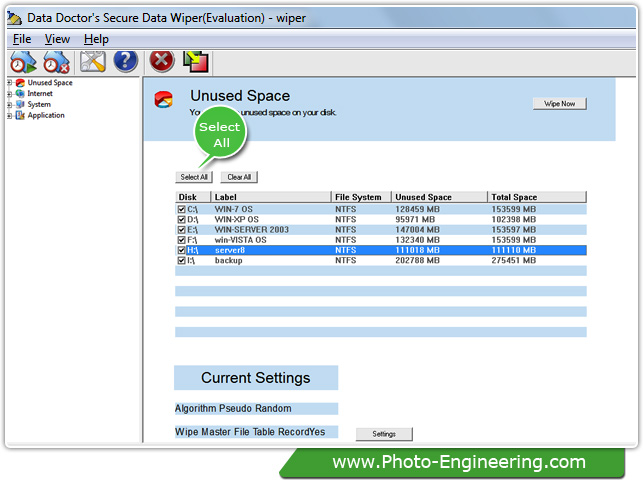Open the Help menu
This screenshot has height=480, width=643.
click(x=96, y=39)
